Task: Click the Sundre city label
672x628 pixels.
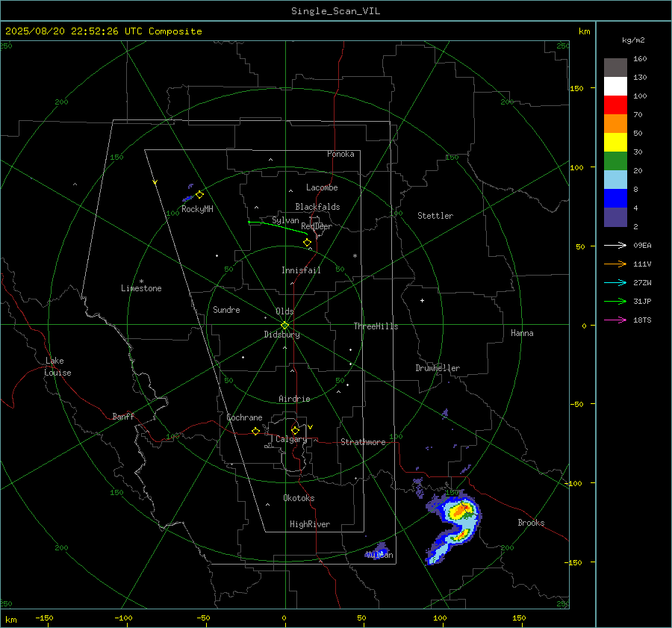Action: [x=226, y=309]
